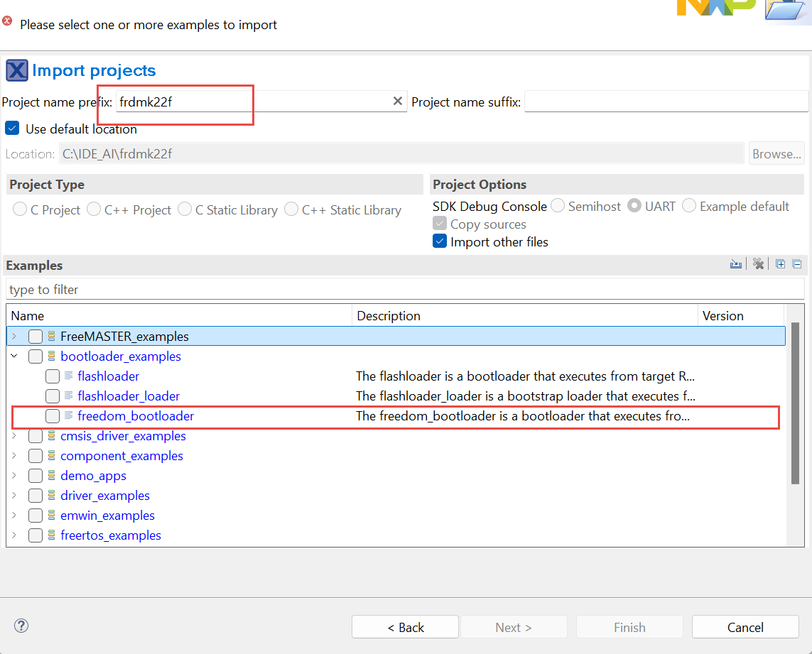Uncheck the Import other files option
This screenshot has width=812, height=654.
440,241
